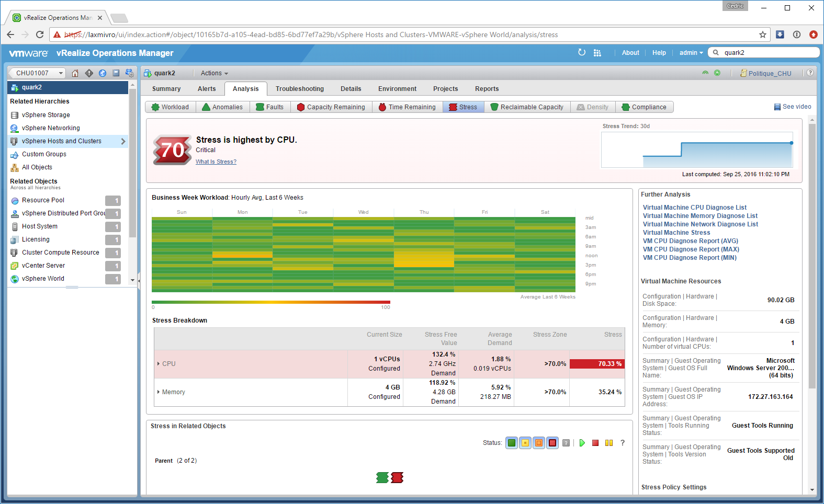Screen dimensions: 824x504
Task: Click the refresh icon in the top header
Action: (582, 52)
